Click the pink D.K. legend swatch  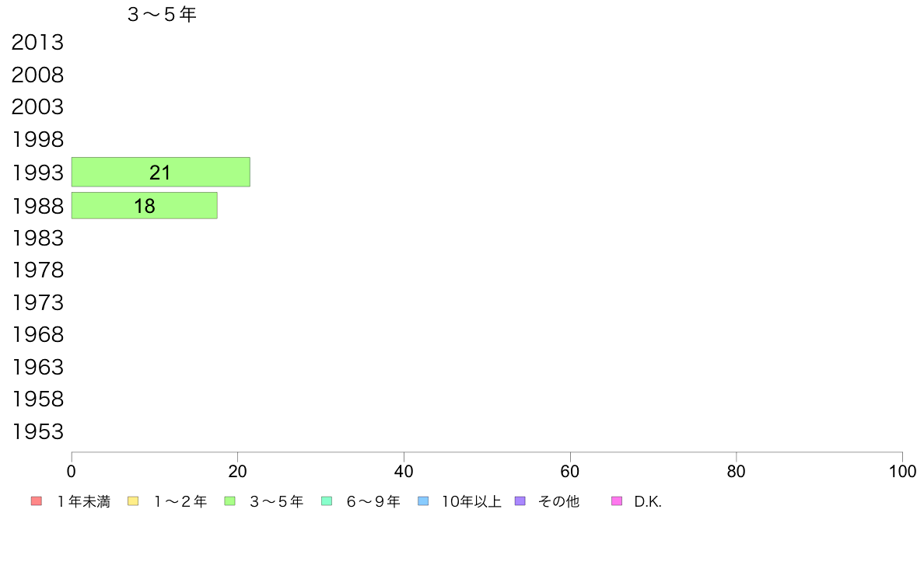tap(617, 501)
